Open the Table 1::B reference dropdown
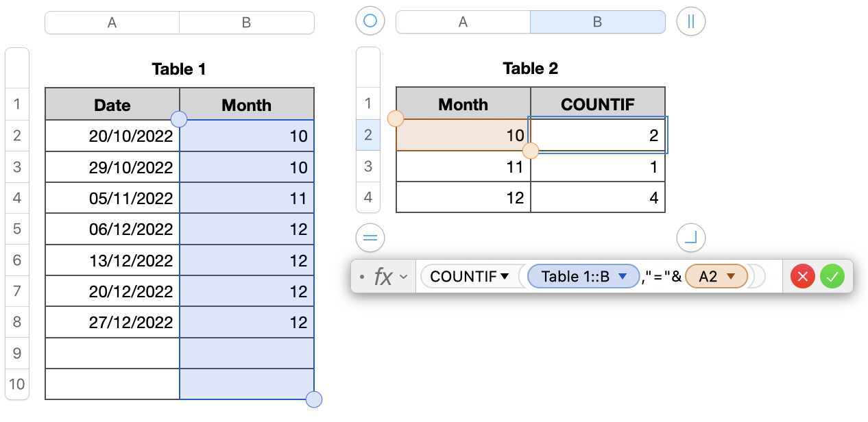 tap(623, 277)
